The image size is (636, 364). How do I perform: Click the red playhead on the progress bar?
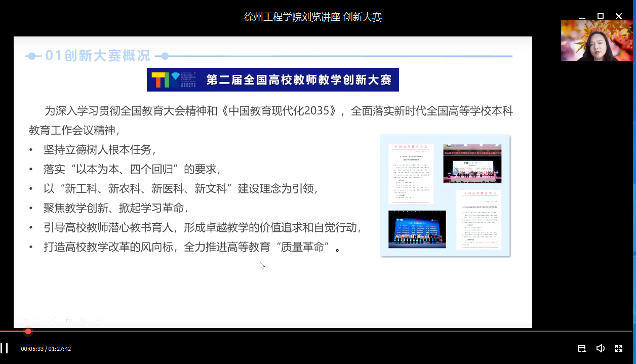pyautogui.click(x=28, y=332)
